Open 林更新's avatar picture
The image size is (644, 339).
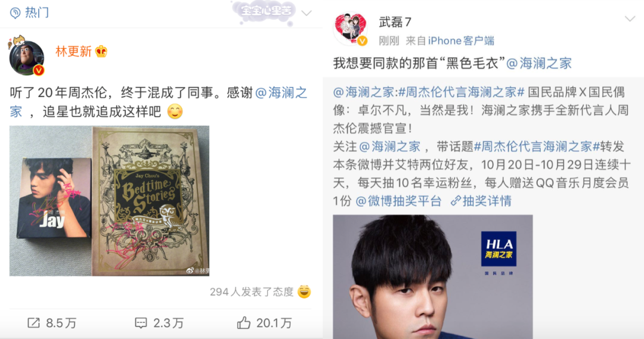(x=26, y=57)
